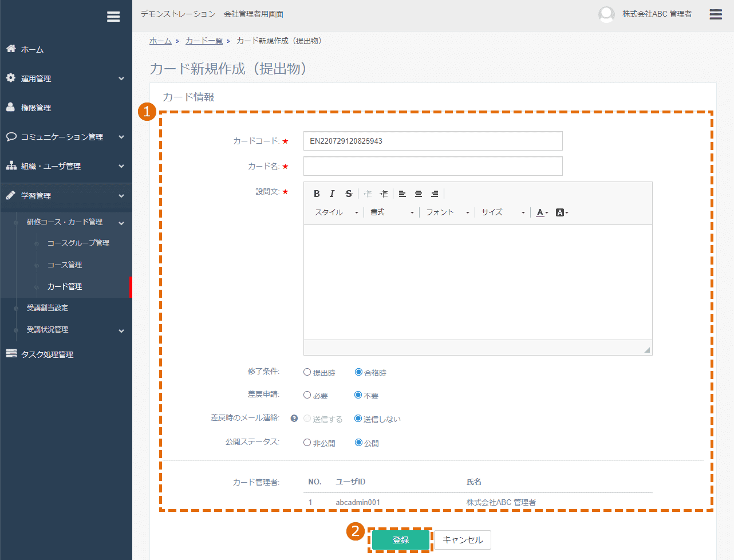734x560 pixels.
Task: Open the background color picker
Action: click(562, 212)
